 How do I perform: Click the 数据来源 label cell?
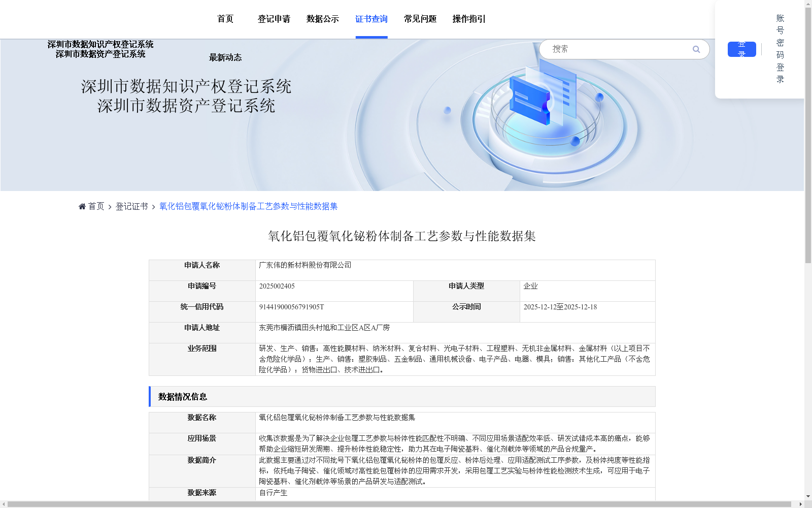click(202, 494)
